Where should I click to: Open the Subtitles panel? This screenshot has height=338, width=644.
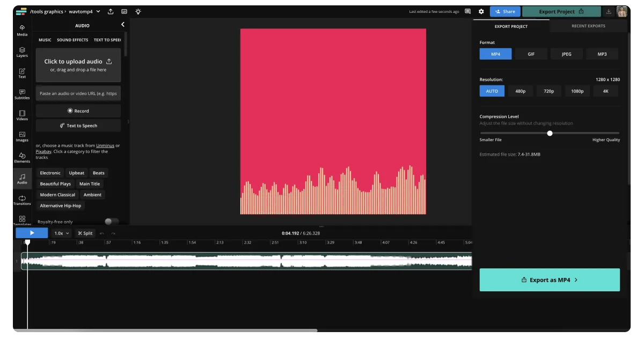click(x=22, y=94)
